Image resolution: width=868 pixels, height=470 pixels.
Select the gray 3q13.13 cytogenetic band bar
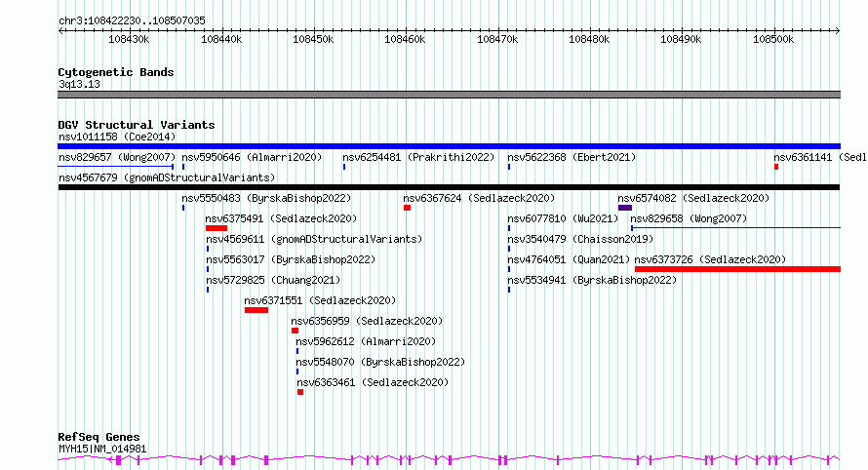[x=449, y=95]
